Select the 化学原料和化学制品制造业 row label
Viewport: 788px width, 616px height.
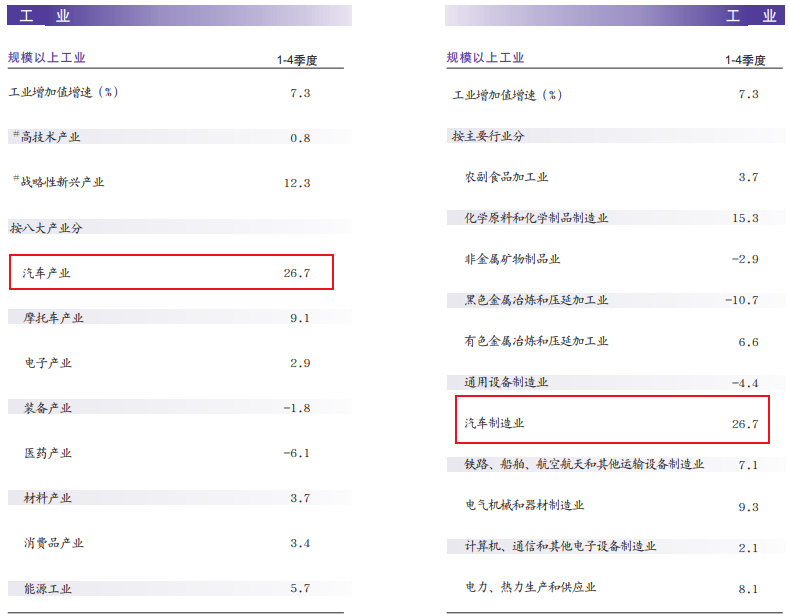point(536,218)
